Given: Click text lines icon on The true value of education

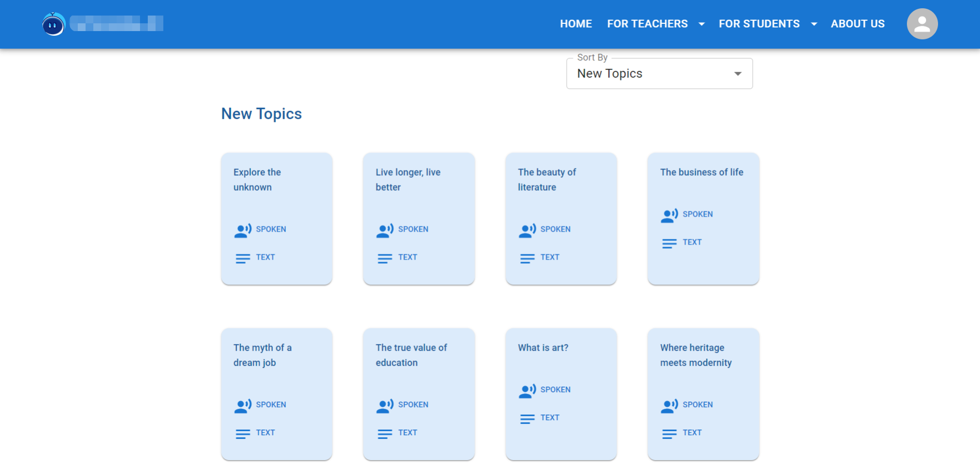Looking at the screenshot, I should click(385, 434).
